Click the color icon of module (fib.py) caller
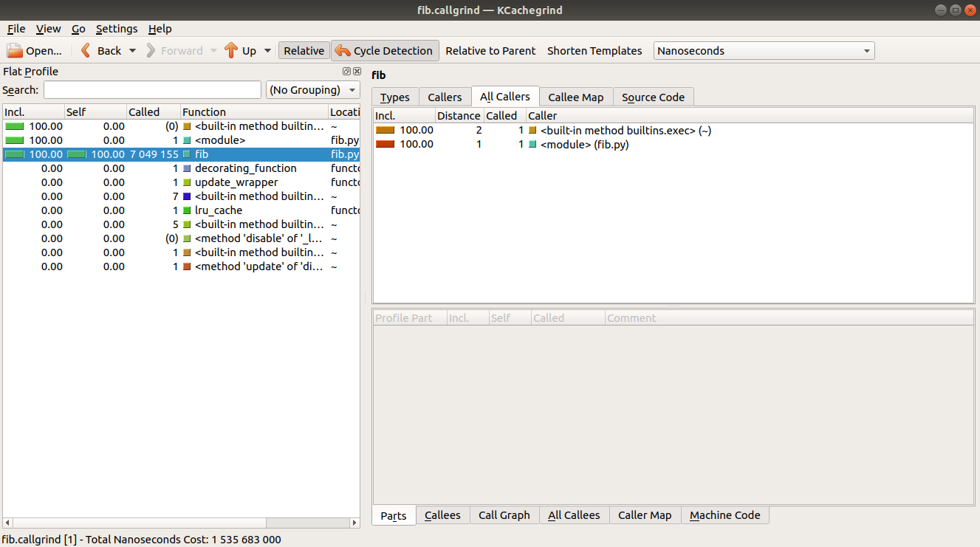The height and width of the screenshot is (547, 980). coord(532,145)
